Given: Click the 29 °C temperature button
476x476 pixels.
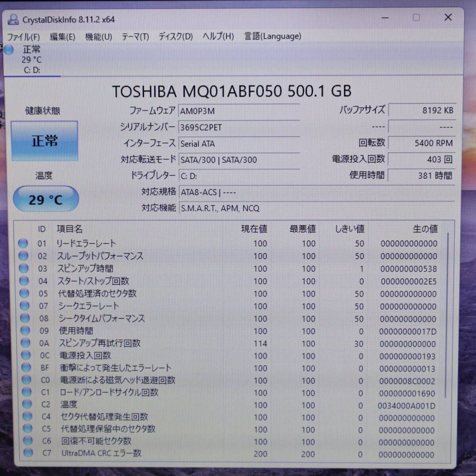Looking at the screenshot, I should point(46,199).
